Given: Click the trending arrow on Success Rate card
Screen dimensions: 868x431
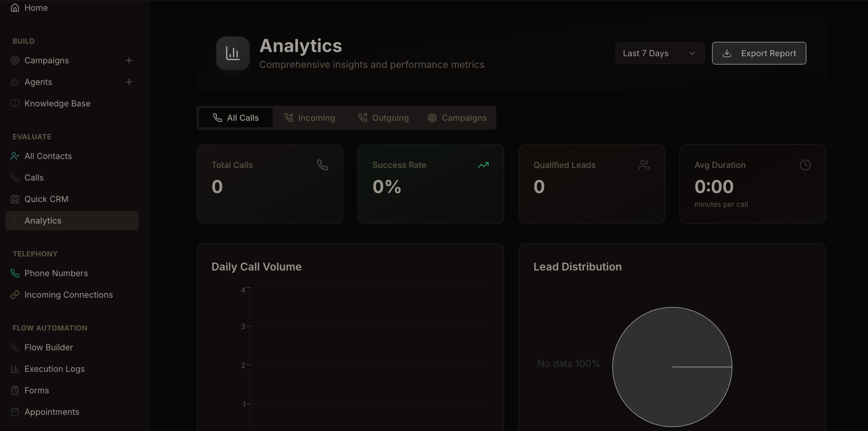Looking at the screenshot, I should tap(483, 165).
